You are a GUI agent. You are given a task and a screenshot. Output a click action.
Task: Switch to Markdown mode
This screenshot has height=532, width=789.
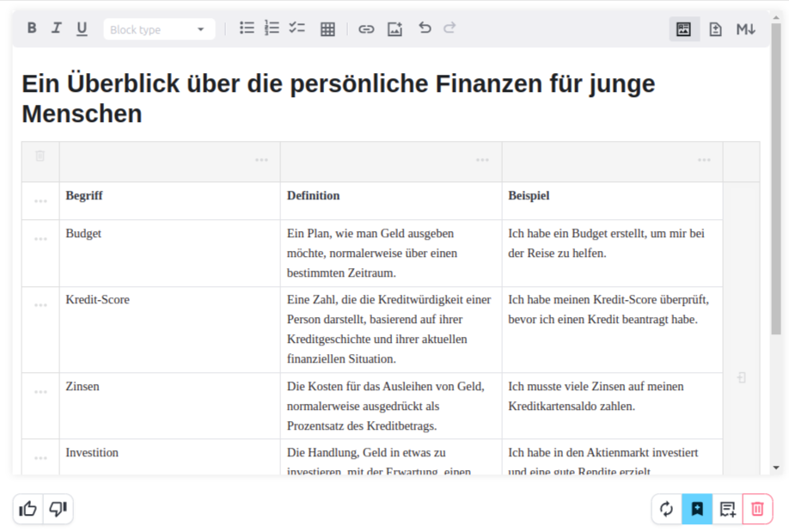point(745,29)
